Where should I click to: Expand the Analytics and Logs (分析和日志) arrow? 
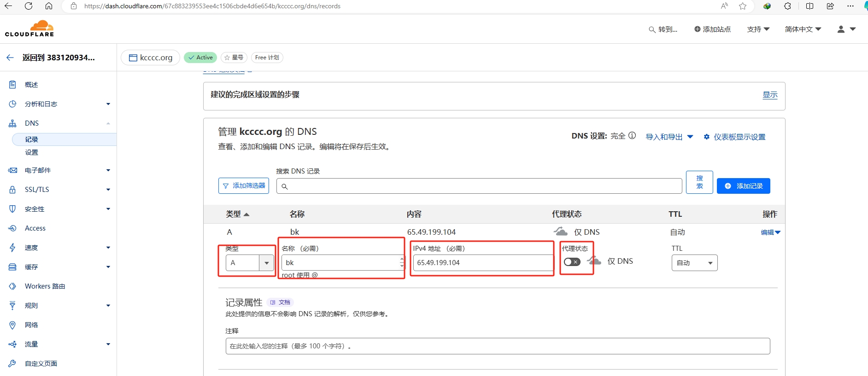pyautogui.click(x=108, y=104)
